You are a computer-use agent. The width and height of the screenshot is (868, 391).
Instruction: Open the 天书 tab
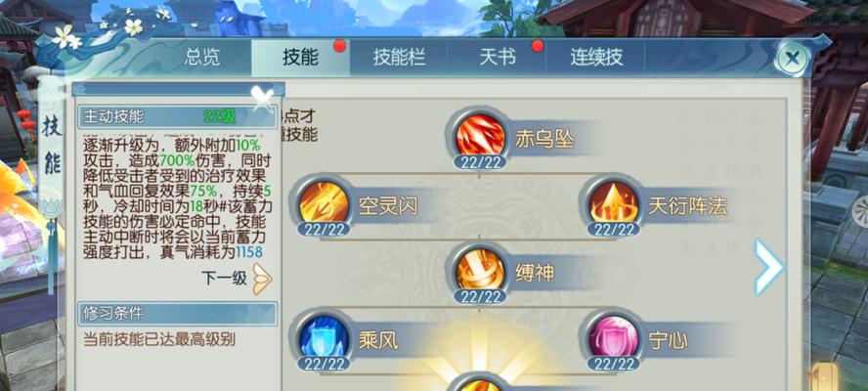[x=497, y=58]
